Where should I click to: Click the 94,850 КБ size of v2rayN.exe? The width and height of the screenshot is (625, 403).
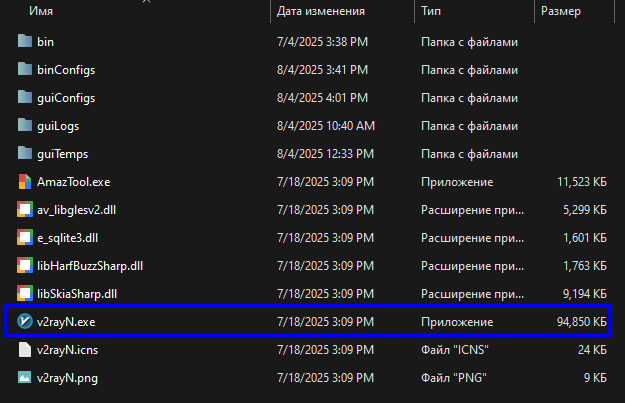point(574,322)
